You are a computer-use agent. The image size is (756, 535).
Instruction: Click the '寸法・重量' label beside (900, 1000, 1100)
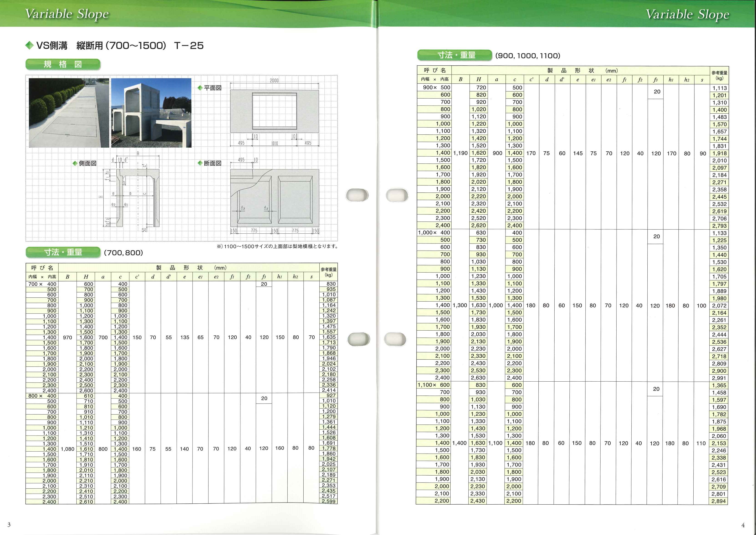pyautogui.click(x=455, y=55)
